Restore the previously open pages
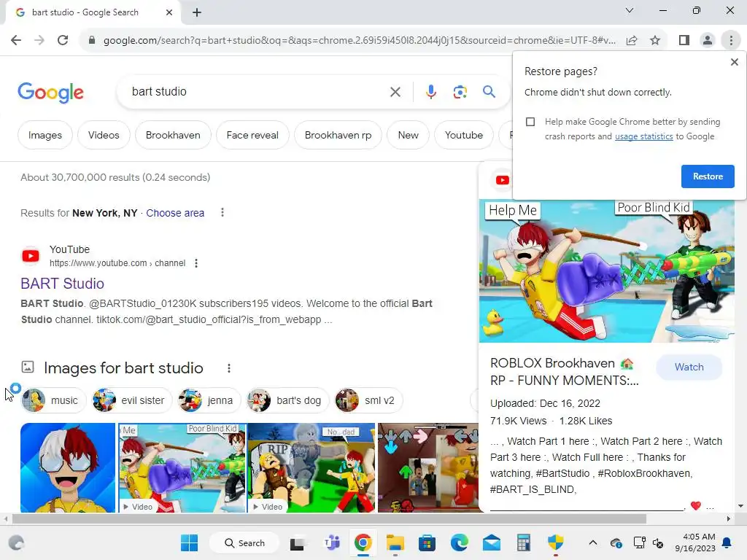 (708, 176)
